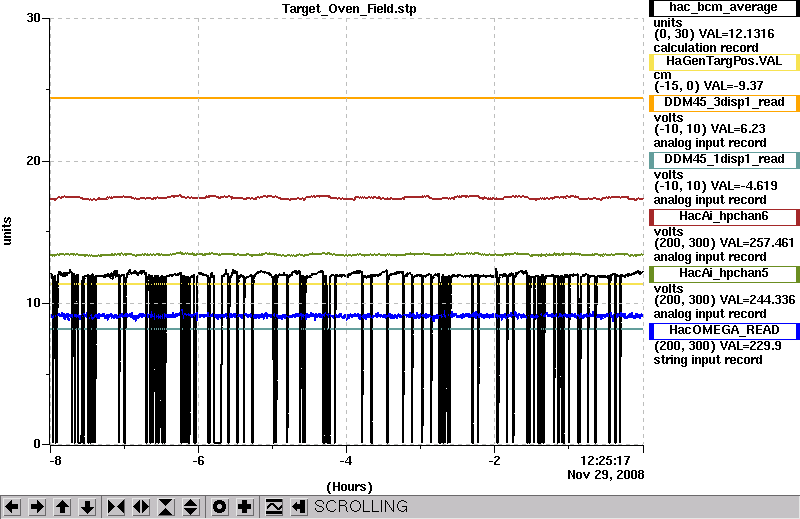Image resolution: width=800 pixels, height=519 pixels.
Task: Click the '12:25:17' time axis label
Action: click(605, 461)
